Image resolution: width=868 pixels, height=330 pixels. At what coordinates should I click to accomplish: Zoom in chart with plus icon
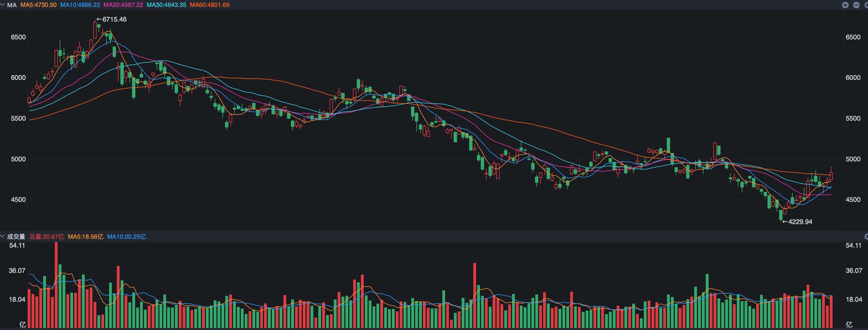click(845, 5)
